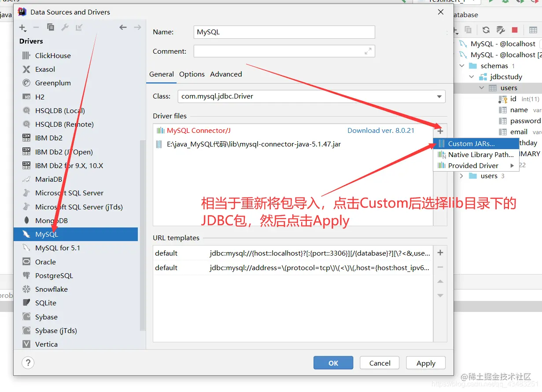Viewport: 542px width, 392px height.
Task: Select the address=(protocol=tcp) URL template row
Action: [x=293, y=267]
